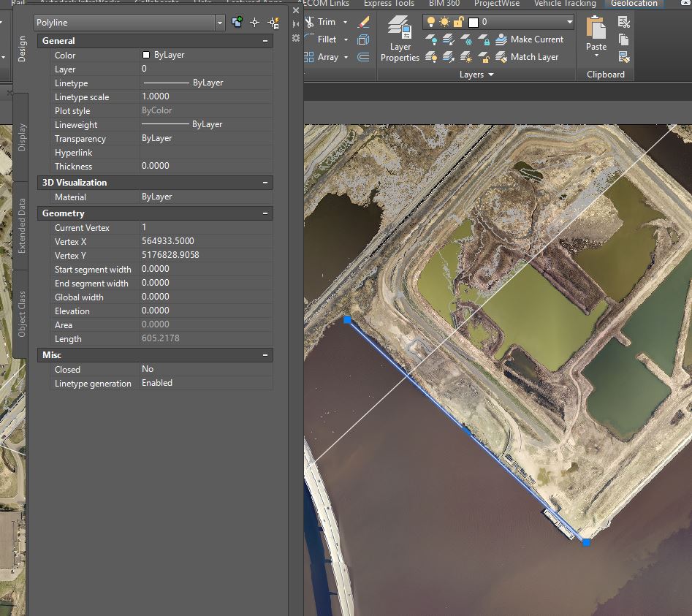Select the Trim tool icon

pyautogui.click(x=310, y=22)
